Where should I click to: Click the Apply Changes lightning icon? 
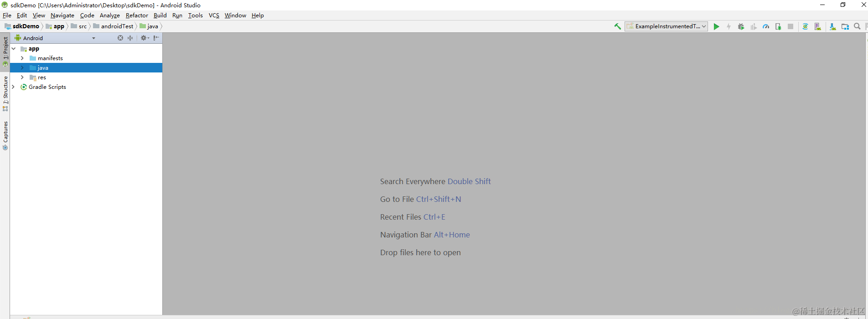click(x=728, y=26)
